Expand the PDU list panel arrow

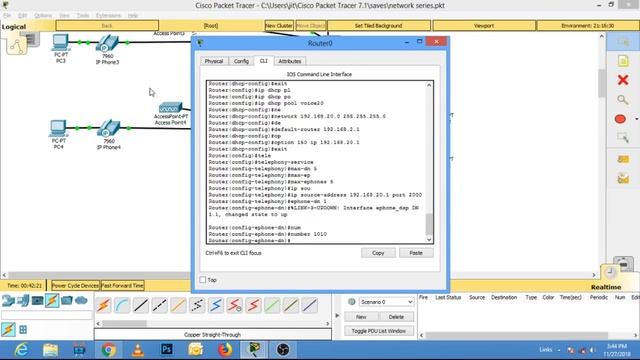[x=337, y=316]
